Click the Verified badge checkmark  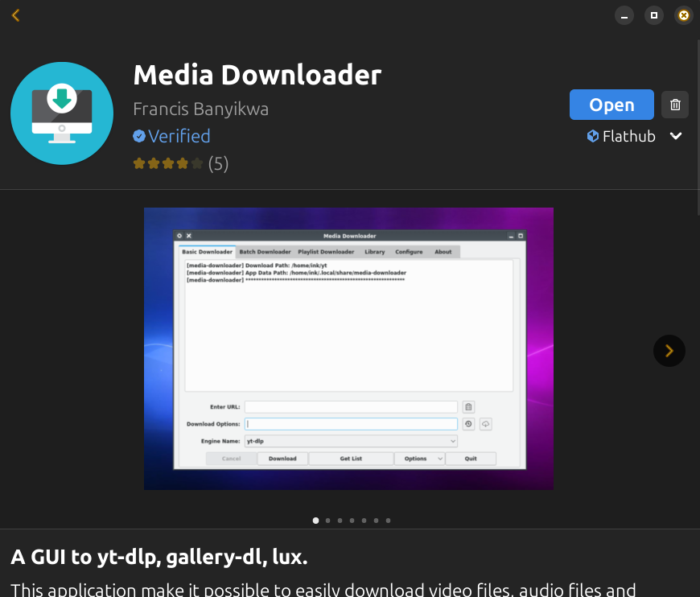(139, 136)
